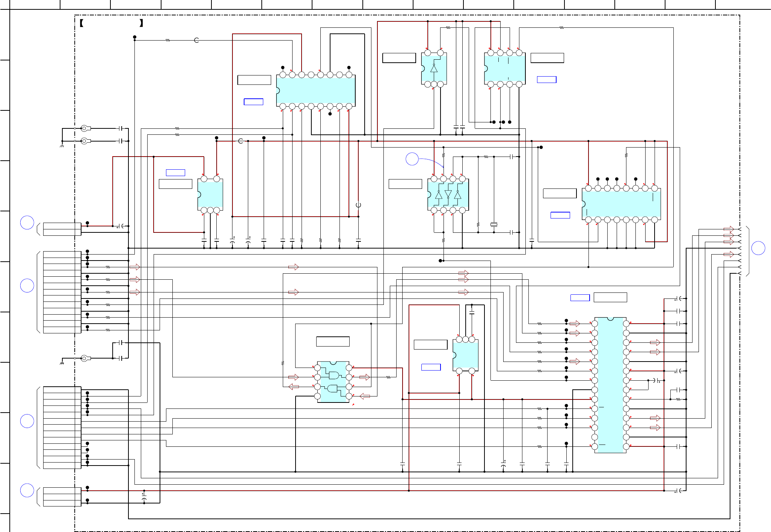771x532 pixels.
Task: Click the blue circle with curved arrow
Action: (412, 159)
